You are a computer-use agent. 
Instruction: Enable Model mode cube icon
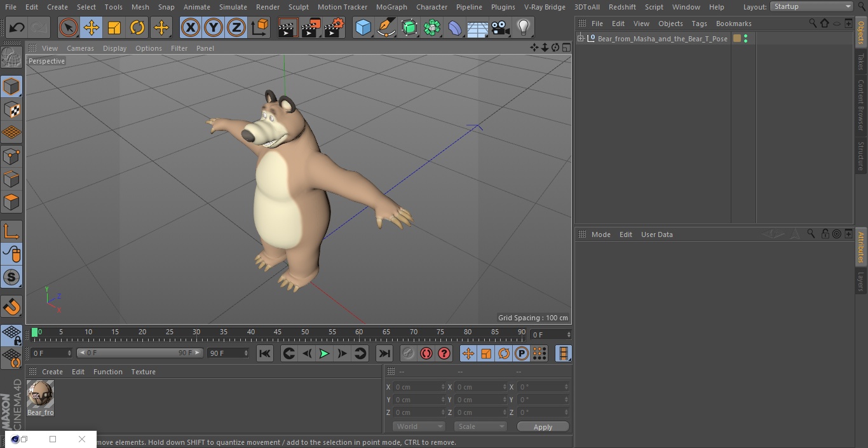(x=11, y=86)
